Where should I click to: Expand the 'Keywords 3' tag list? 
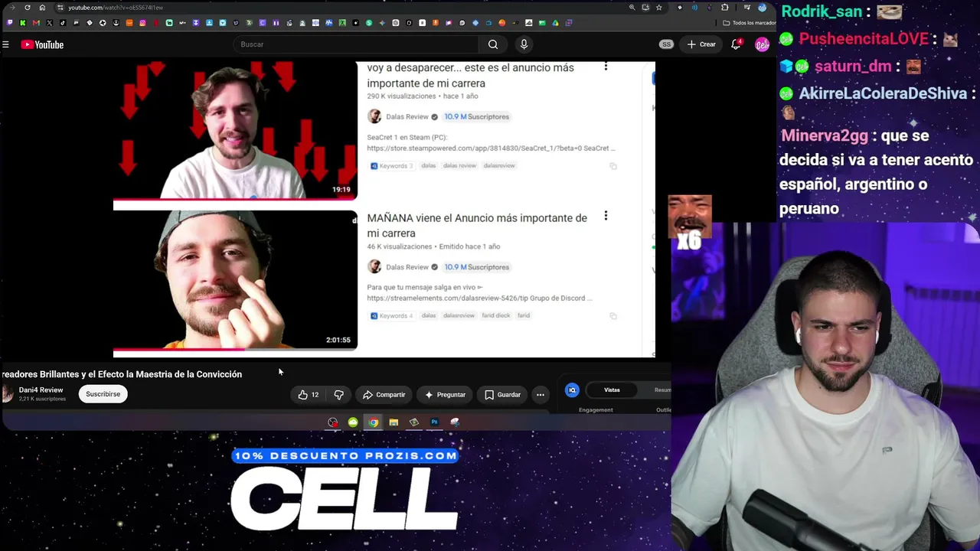pyautogui.click(x=392, y=166)
